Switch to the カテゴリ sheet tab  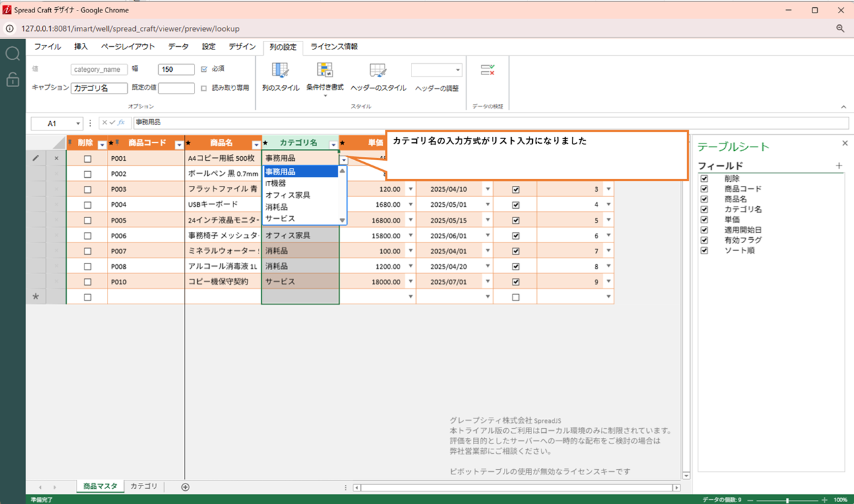(x=144, y=486)
